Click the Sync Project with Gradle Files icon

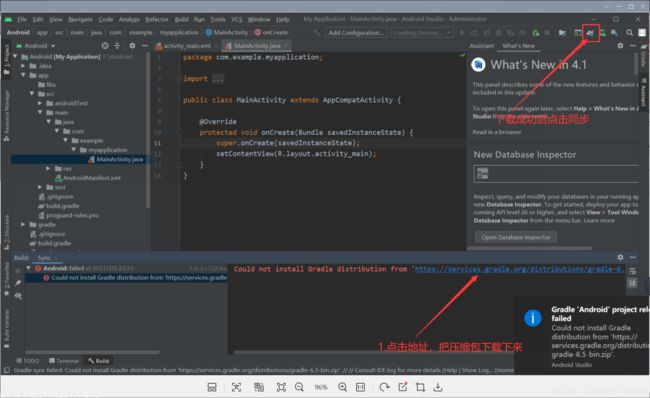pyautogui.click(x=590, y=32)
